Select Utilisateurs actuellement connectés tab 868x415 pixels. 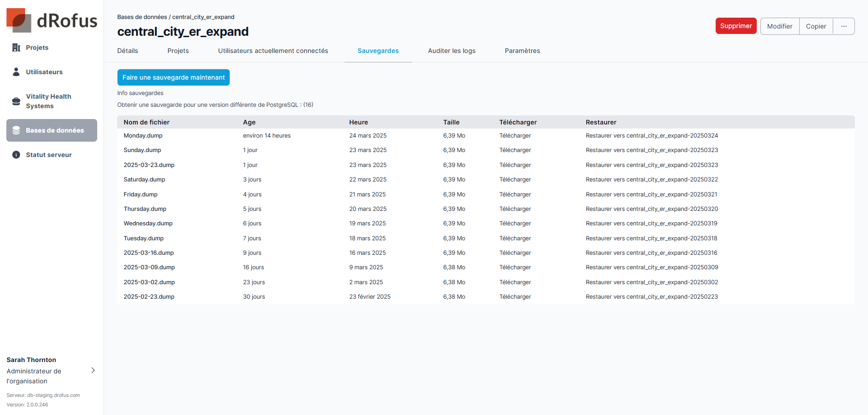click(x=273, y=51)
